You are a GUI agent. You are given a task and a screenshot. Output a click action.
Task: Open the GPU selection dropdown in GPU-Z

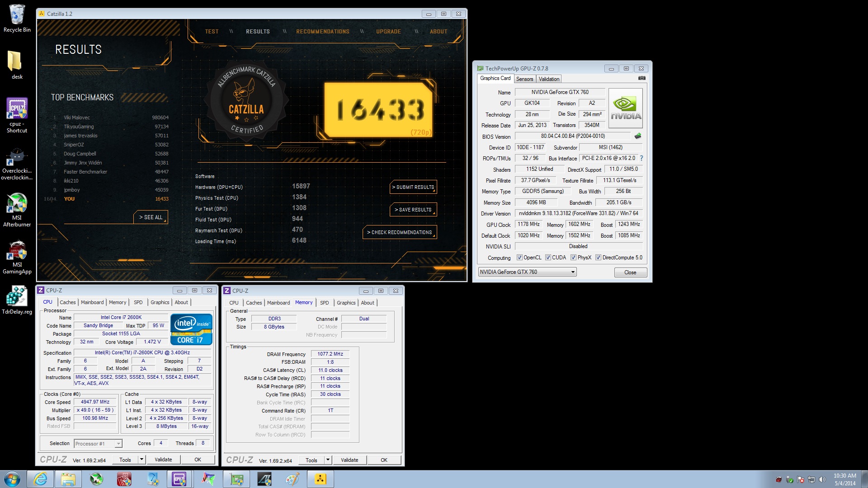tap(527, 272)
